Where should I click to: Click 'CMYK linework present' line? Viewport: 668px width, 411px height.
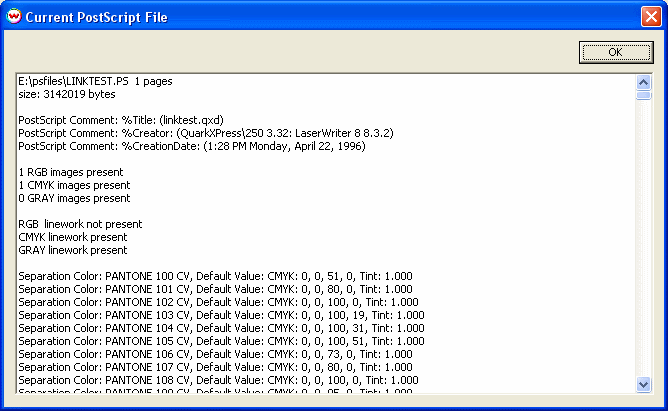click(73, 237)
